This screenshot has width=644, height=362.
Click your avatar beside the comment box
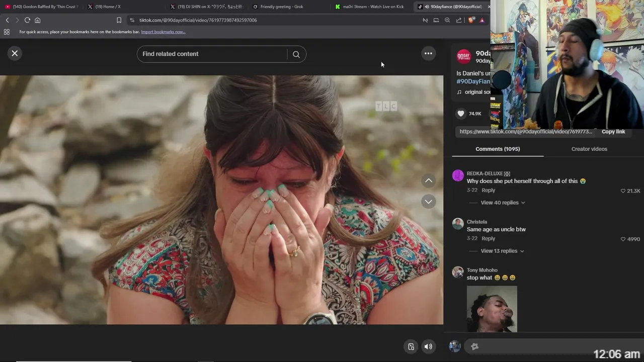point(455,346)
